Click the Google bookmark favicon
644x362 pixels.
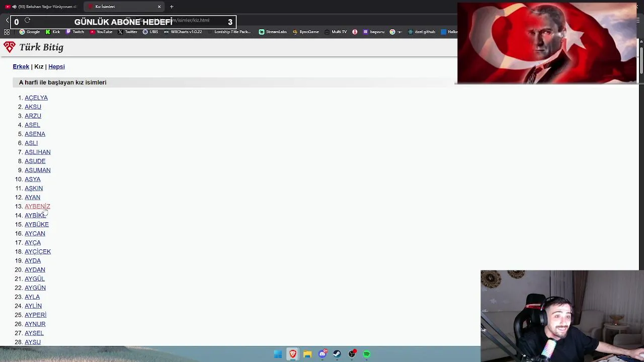click(x=22, y=32)
